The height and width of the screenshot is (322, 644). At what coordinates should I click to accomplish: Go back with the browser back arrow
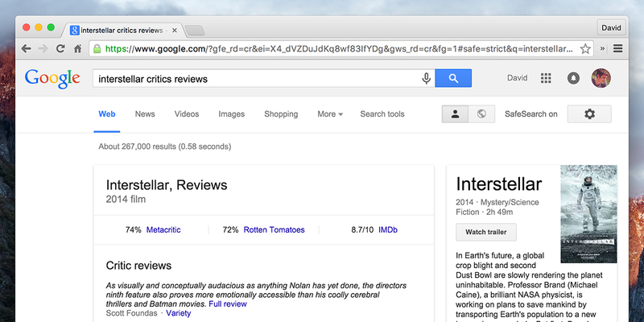[27, 49]
